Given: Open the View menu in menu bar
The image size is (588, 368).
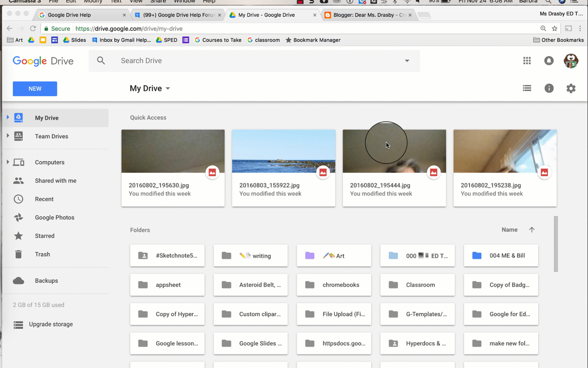Looking at the screenshot, I should coord(136,1).
